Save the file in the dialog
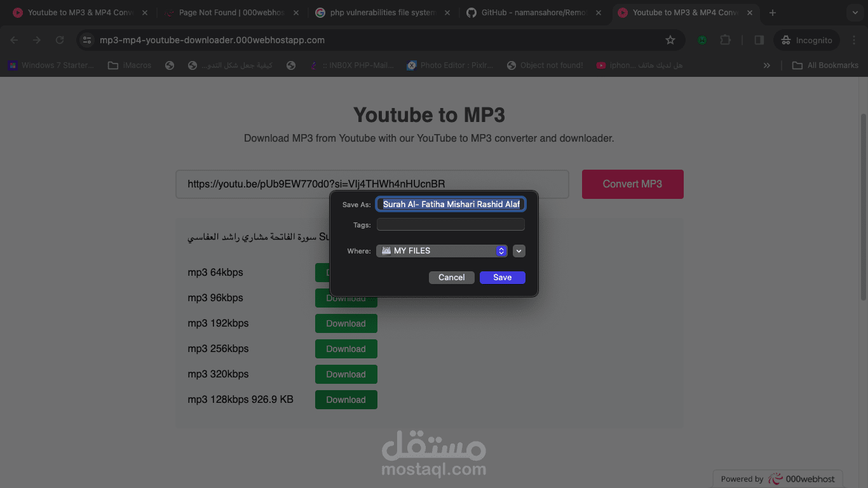The height and width of the screenshot is (488, 868). 503,278
